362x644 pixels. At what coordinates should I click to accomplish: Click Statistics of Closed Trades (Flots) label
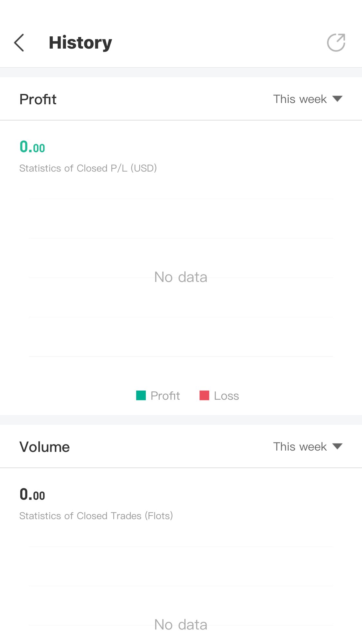96,516
